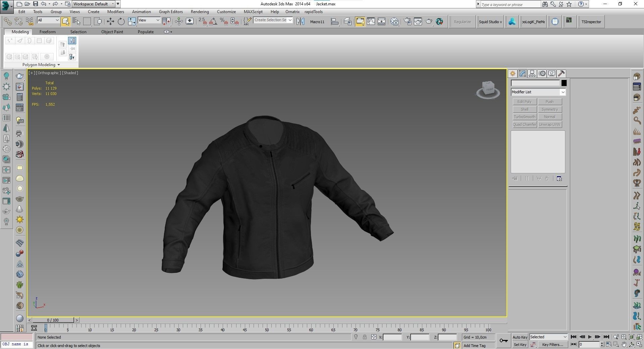The image size is (644, 349).
Task: Switch to the Object Paint ribbon tab
Action: [112, 32]
